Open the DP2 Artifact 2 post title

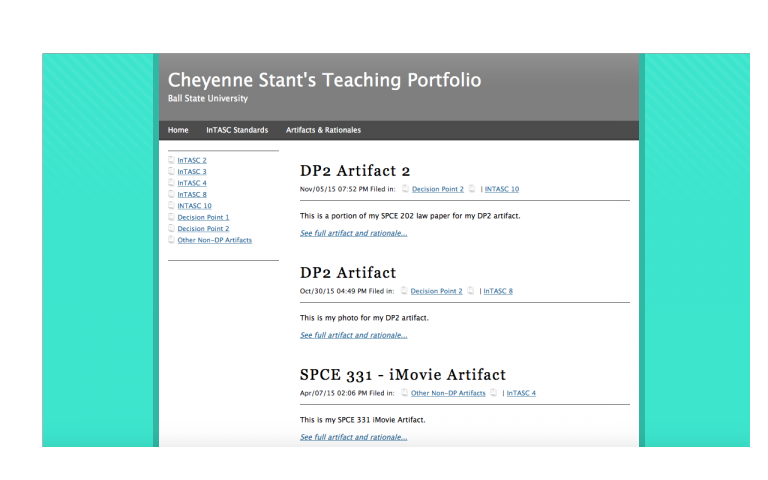click(x=355, y=171)
